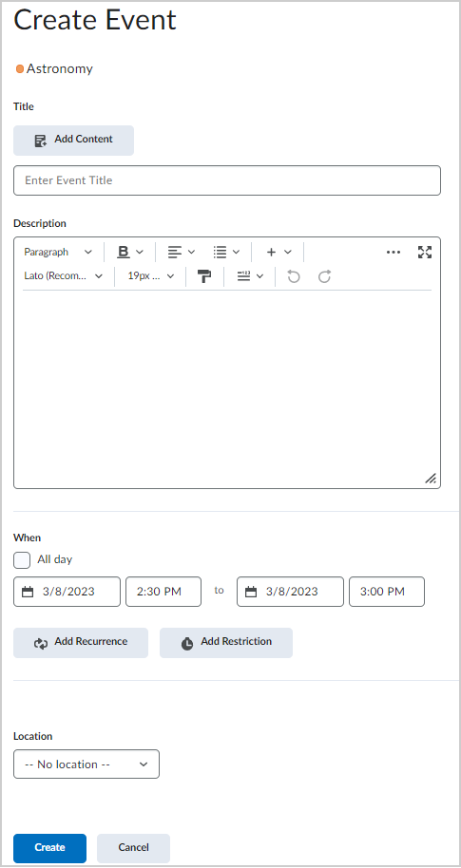Click the Format Painter icon
This screenshot has height=868, width=461.
[204, 276]
